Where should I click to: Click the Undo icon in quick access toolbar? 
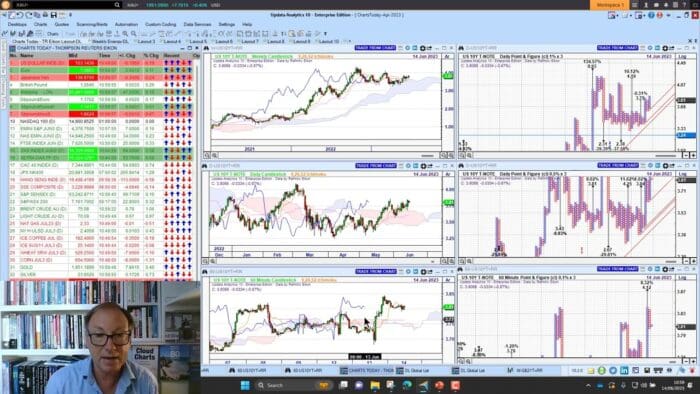click(20, 15)
